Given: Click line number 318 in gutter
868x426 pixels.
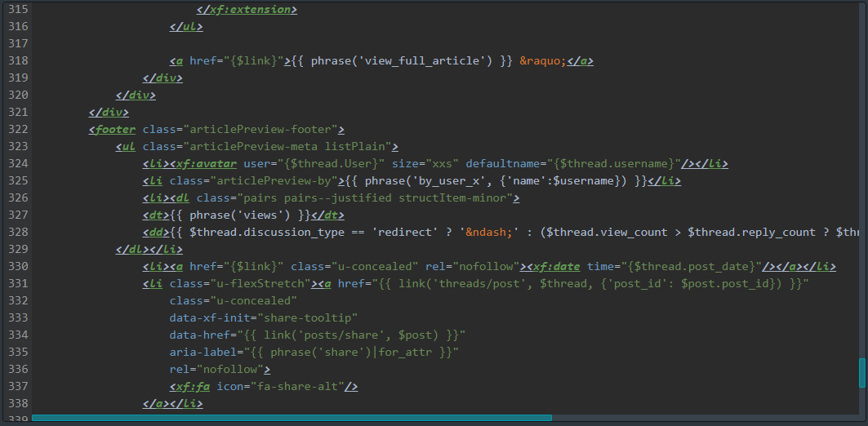Looking at the screenshot, I should [18, 61].
